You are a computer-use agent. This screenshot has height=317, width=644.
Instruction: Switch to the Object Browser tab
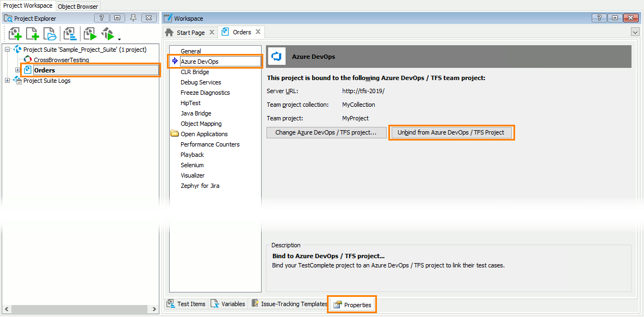click(x=78, y=7)
